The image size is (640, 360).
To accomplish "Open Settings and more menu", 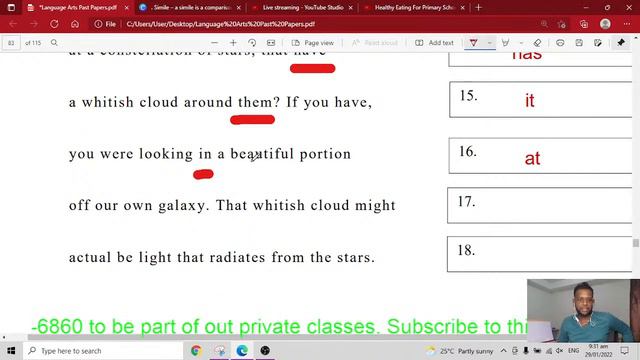I will point(627,24).
